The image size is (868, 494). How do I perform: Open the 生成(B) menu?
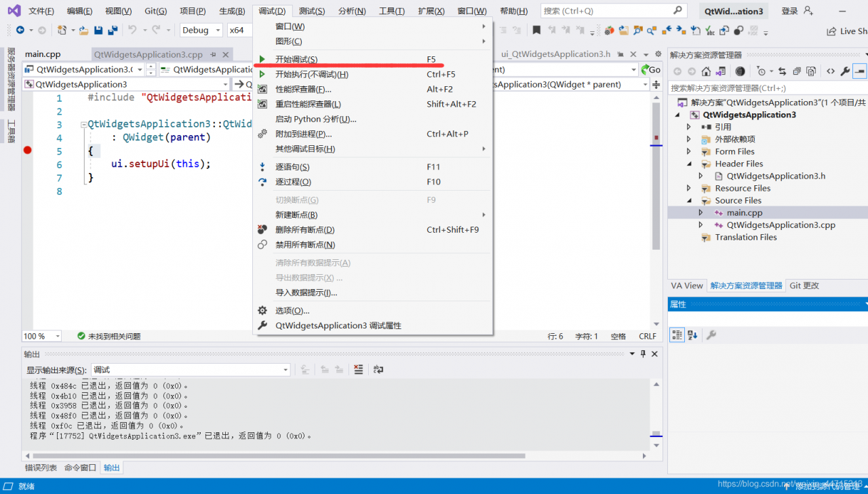point(232,11)
